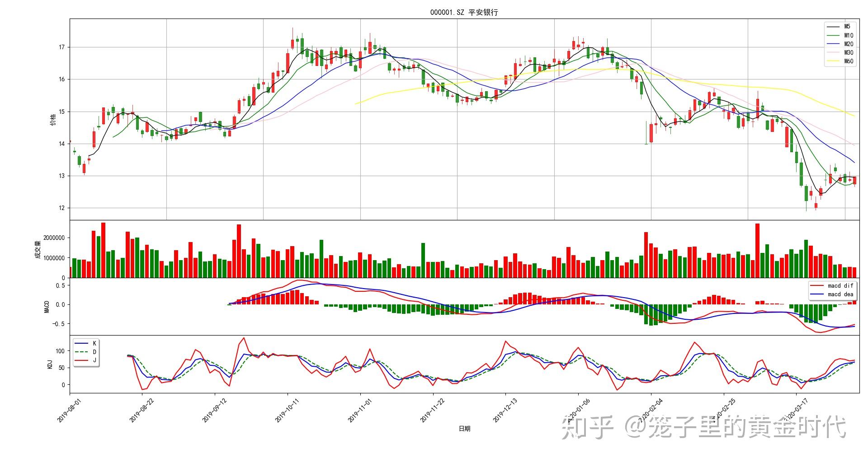Click the macd dif legend entry
The width and height of the screenshot is (868, 462).
[840, 286]
